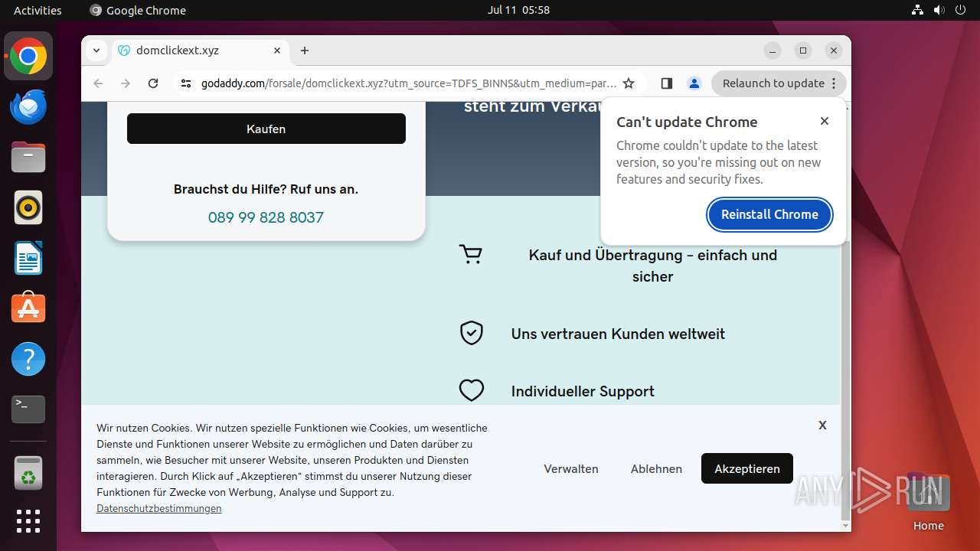This screenshot has height=551, width=980.
Task: Open the Files manager in dock
Action: 28,157
